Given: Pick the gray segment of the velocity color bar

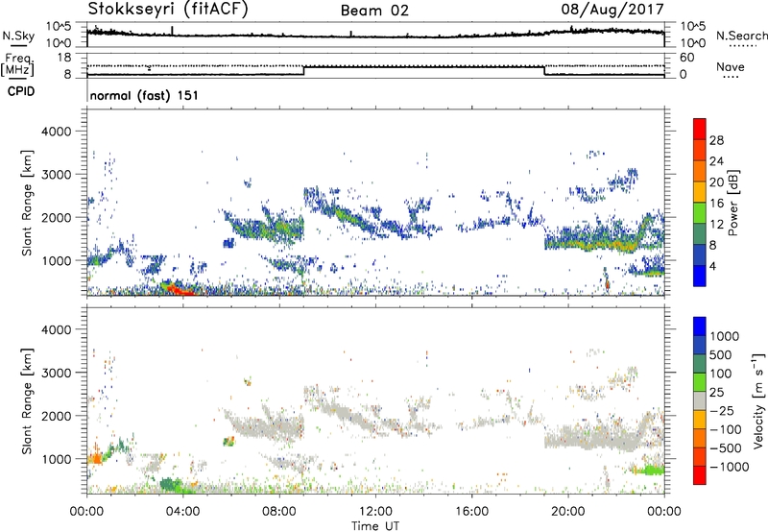Looking at the screenshot, I should click(700, 400).
